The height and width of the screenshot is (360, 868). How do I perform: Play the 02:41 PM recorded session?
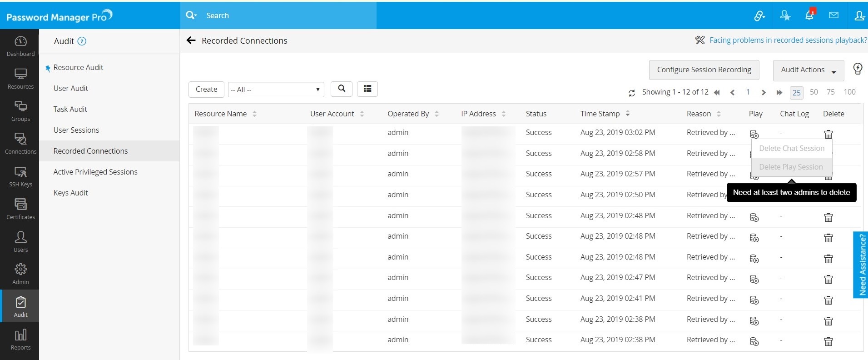point(754,300)
